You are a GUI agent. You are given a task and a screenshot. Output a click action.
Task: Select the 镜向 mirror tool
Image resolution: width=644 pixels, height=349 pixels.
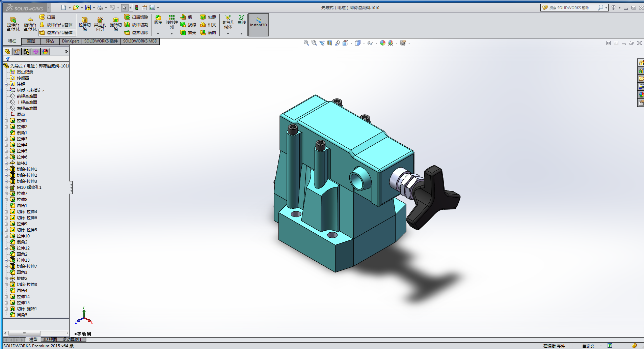click(208, 32)
